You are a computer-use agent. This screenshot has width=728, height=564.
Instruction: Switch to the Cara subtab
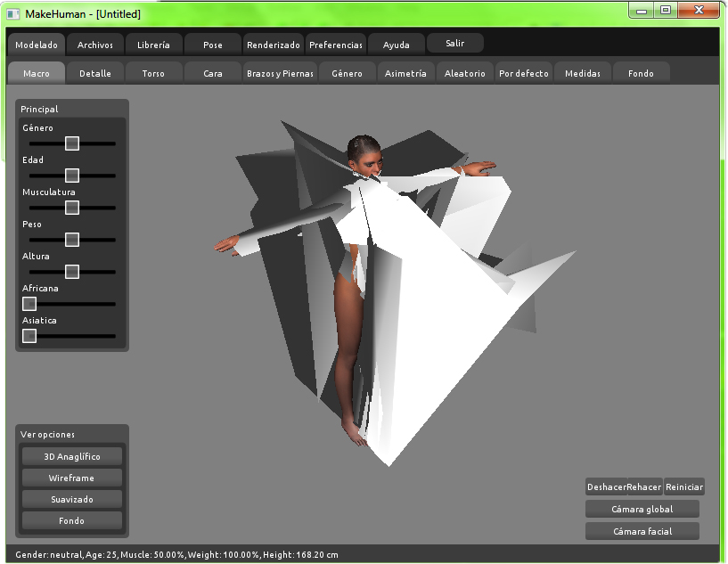[x=213, y=73]
